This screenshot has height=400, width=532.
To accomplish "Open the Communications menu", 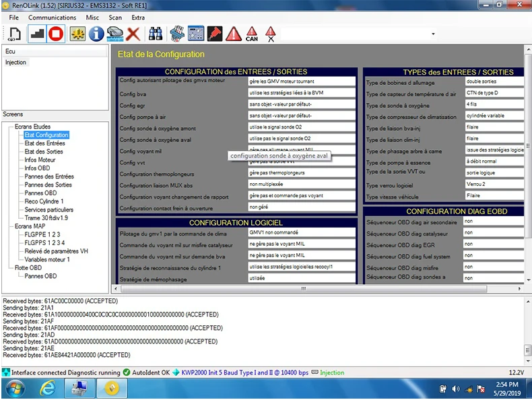I will coord(53,18).
